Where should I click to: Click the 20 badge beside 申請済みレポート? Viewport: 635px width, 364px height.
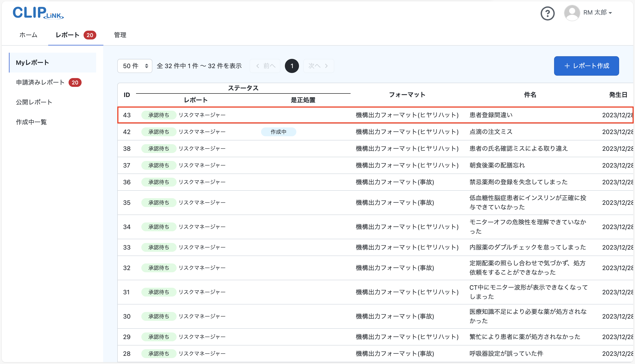coord(75,82)
